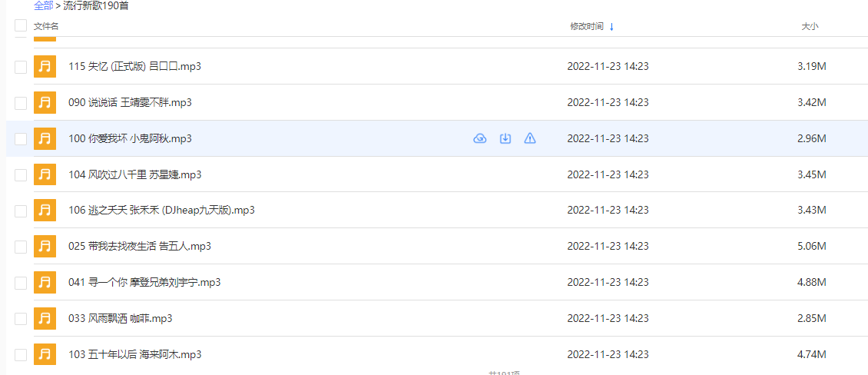
Task: Click music icon for 115 失忆 file
Action: coord(45,66)
